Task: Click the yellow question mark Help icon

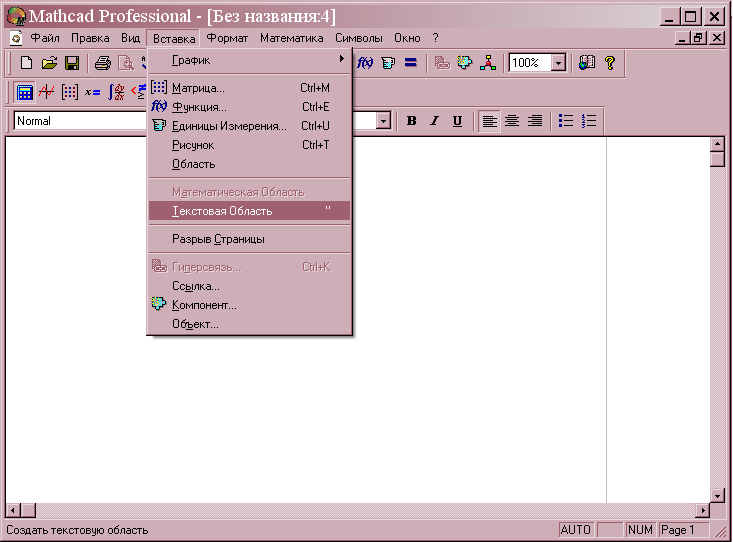Action: click(x=610, y=63)
